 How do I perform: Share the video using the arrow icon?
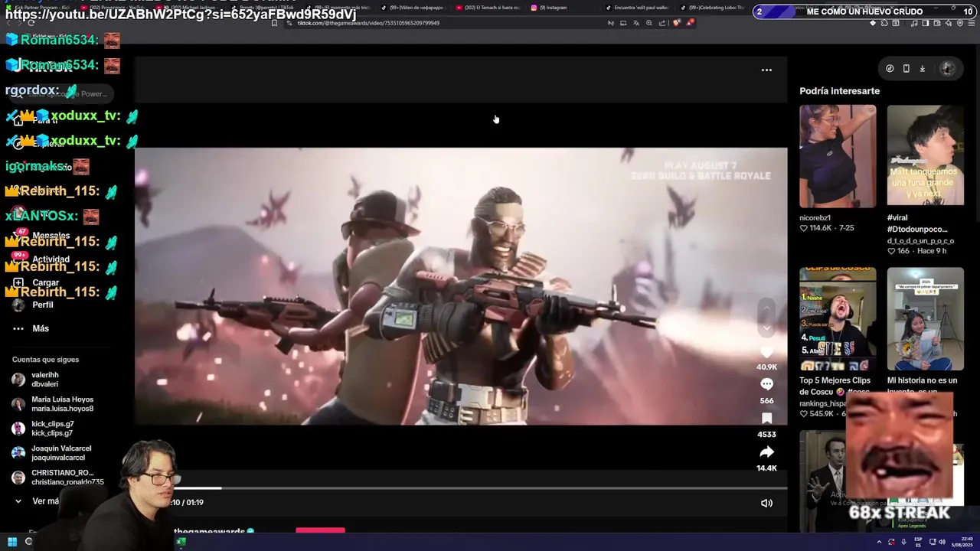click(766, 452)
